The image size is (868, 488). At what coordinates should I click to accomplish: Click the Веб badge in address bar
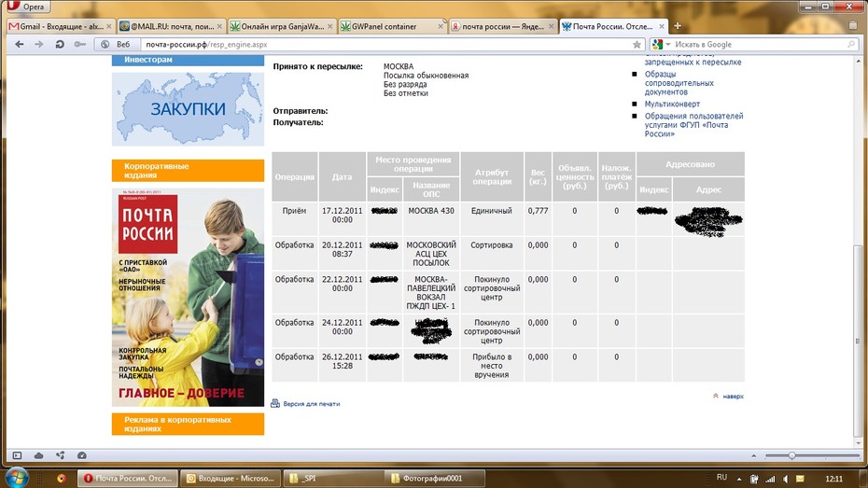pos(117,44)
